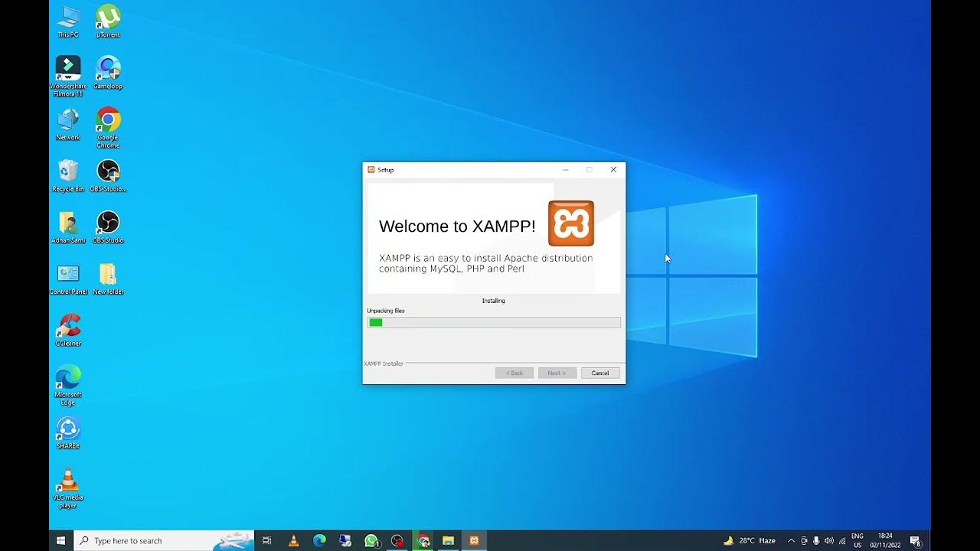Switch to Chrome on the taskbar
980x551 pixels.
click(423, 540)
